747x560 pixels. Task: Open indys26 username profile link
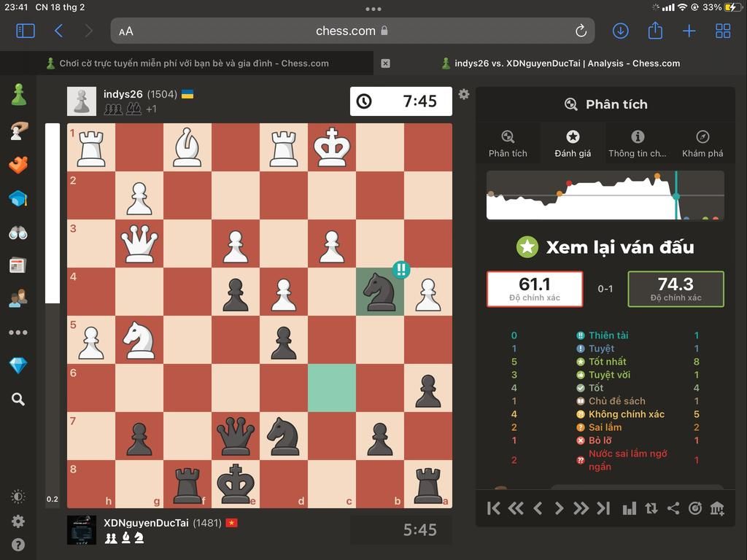123,94
